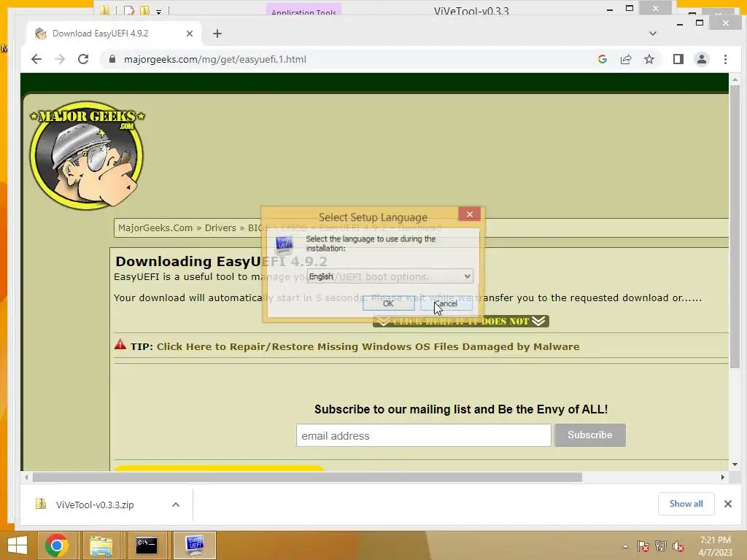Click the muted volume tray icon

678,547
